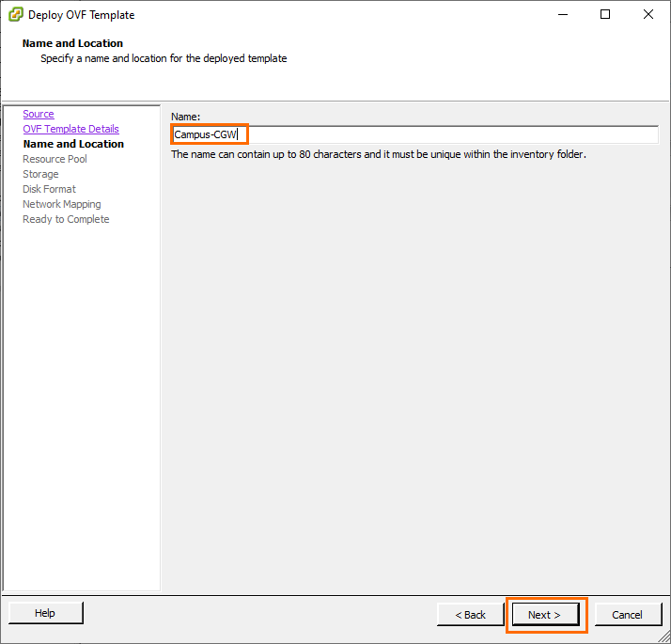Select the bold Name and Location sidebar step

pos(73,144)
